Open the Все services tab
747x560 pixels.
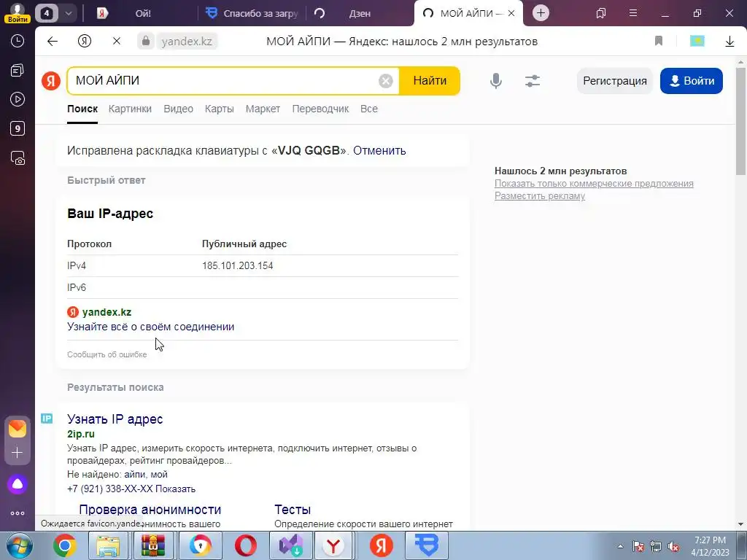tap(369, 109)
